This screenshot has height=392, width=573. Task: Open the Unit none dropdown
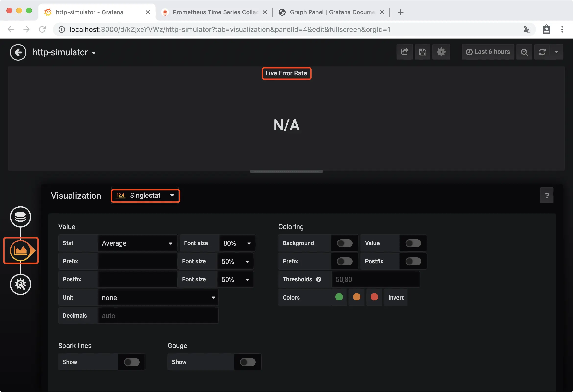[x=158, y=297]
